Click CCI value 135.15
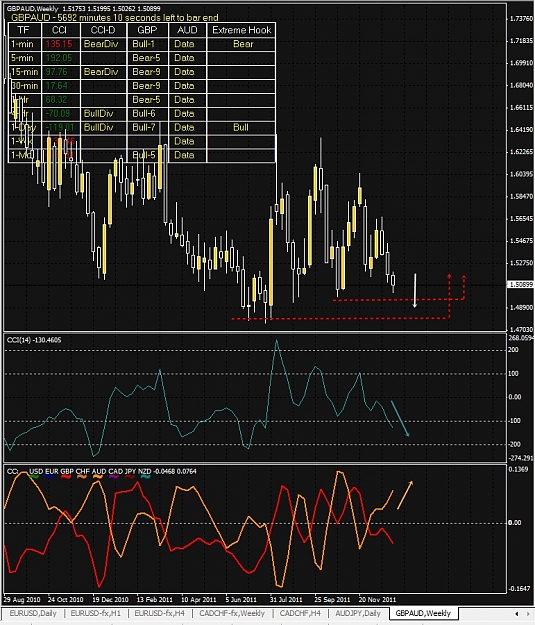The height and width of the screenshot is (625, 535). pos(59,44)
